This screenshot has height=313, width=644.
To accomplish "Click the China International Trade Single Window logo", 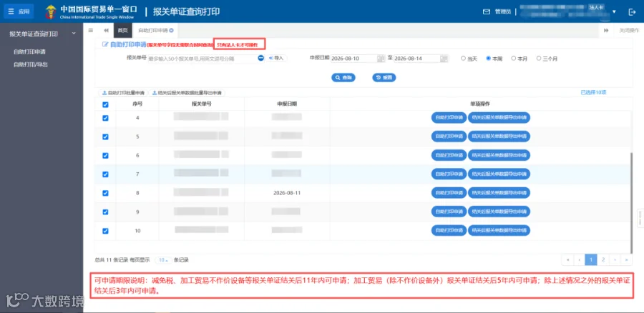I will click(x=91, y=11).
